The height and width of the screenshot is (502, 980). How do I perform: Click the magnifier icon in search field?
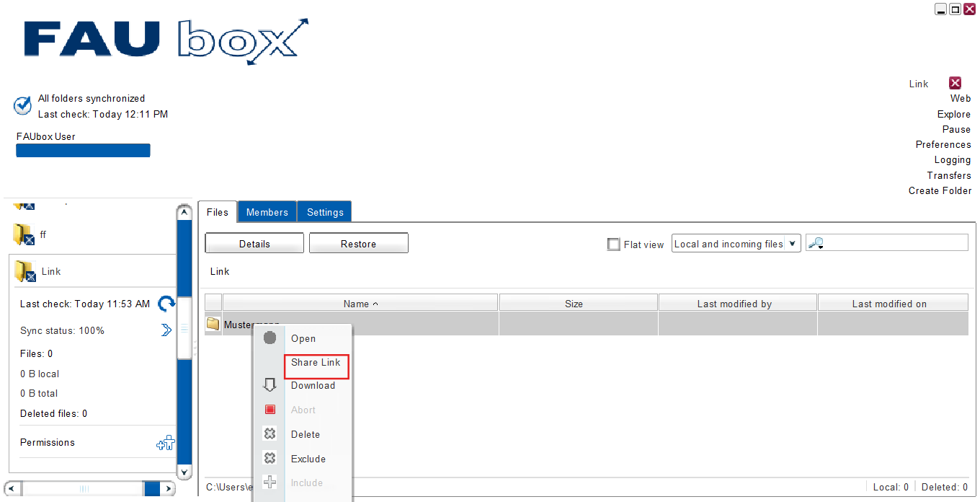pyautogui.click(x=815, y=244)
